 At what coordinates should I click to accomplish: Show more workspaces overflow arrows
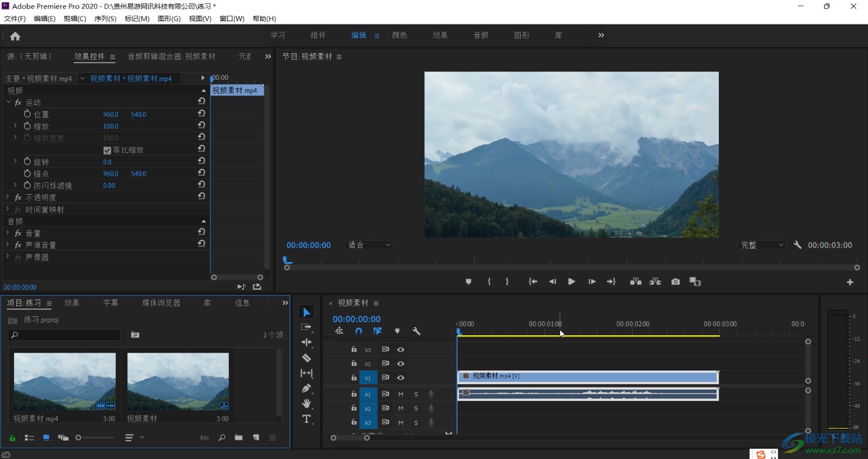point(601,35)
